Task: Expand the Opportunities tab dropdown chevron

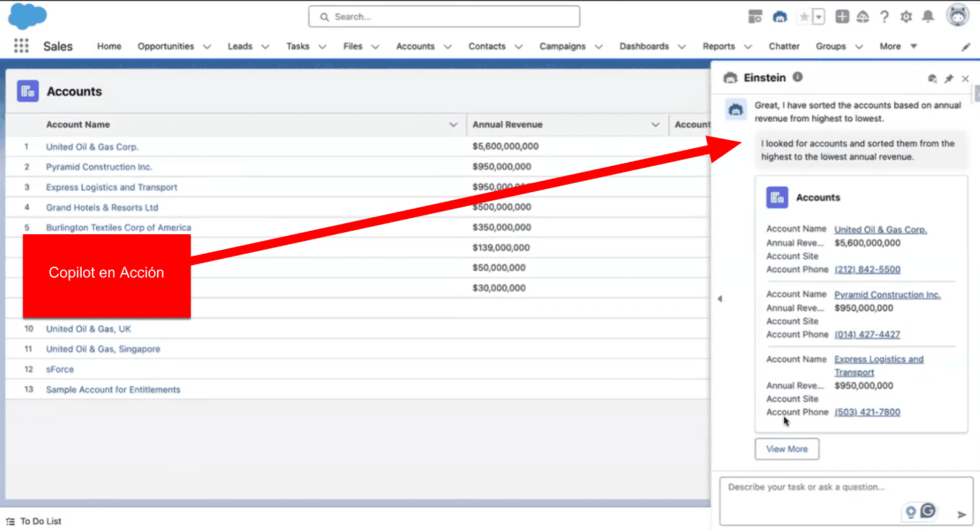Action: click(207, 47)
